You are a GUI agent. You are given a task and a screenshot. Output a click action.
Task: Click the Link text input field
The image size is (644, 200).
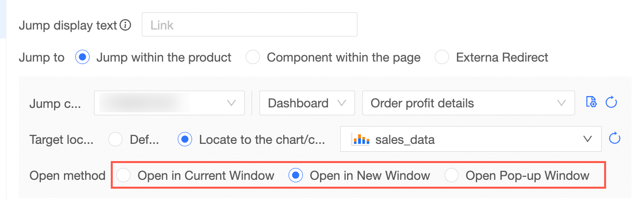249,25
